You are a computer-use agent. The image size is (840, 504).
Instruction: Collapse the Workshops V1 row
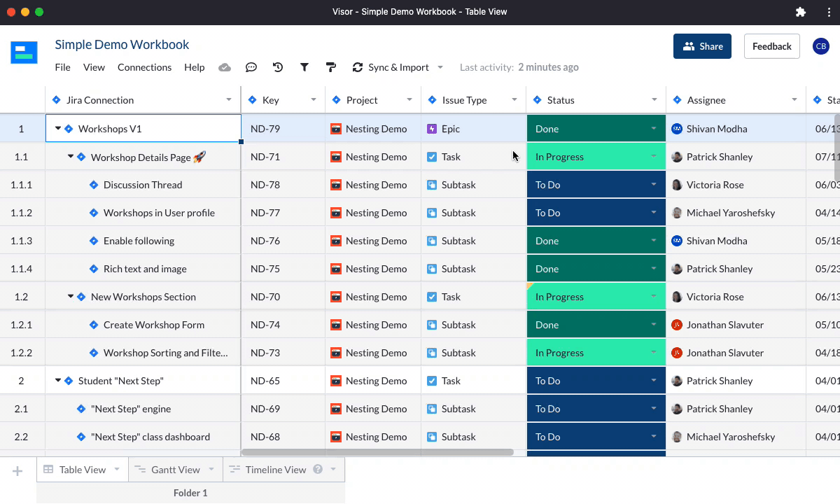pyautogui.click(x=58, y=129)
